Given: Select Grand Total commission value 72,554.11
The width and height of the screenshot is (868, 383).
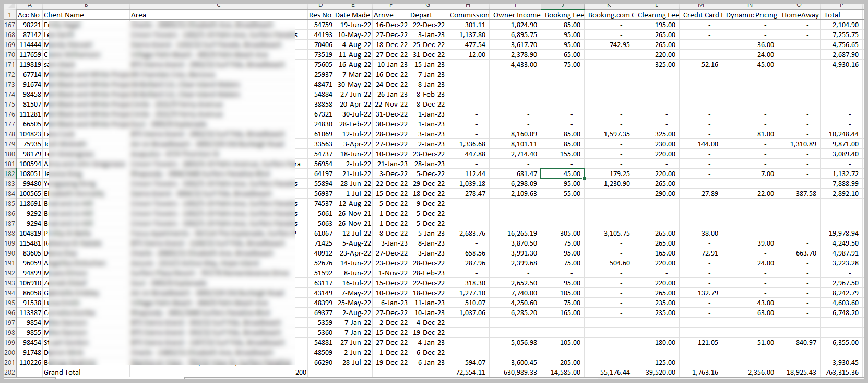Looking at the screenshot, I should coord(470,373).
